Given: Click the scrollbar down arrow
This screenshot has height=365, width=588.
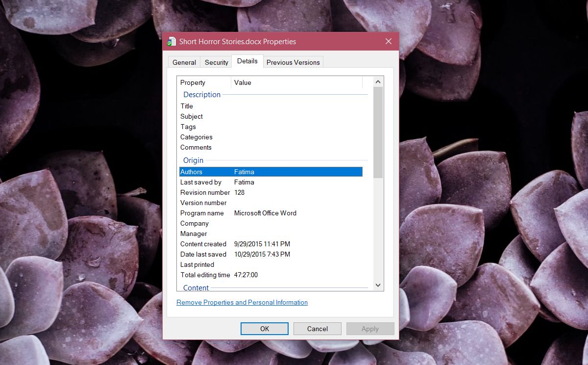Looking at the screenshot, I should [x=378, y=285].
